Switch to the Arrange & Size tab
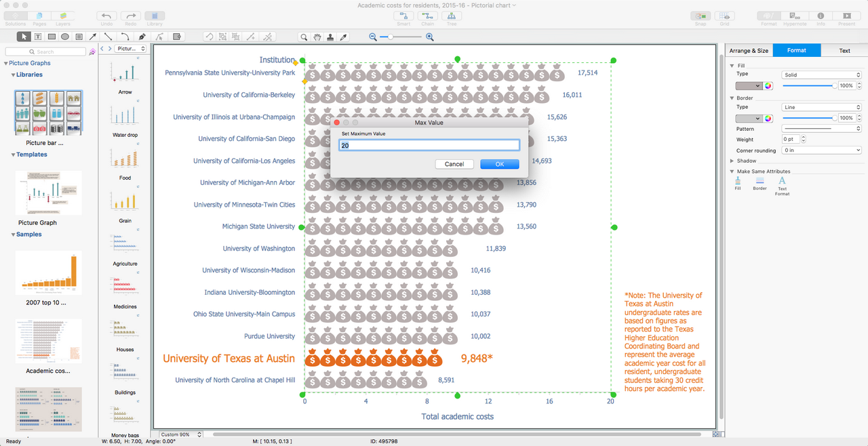Image resolution: width=868 pixels, height=446 pixels. (x=749, y=51)
